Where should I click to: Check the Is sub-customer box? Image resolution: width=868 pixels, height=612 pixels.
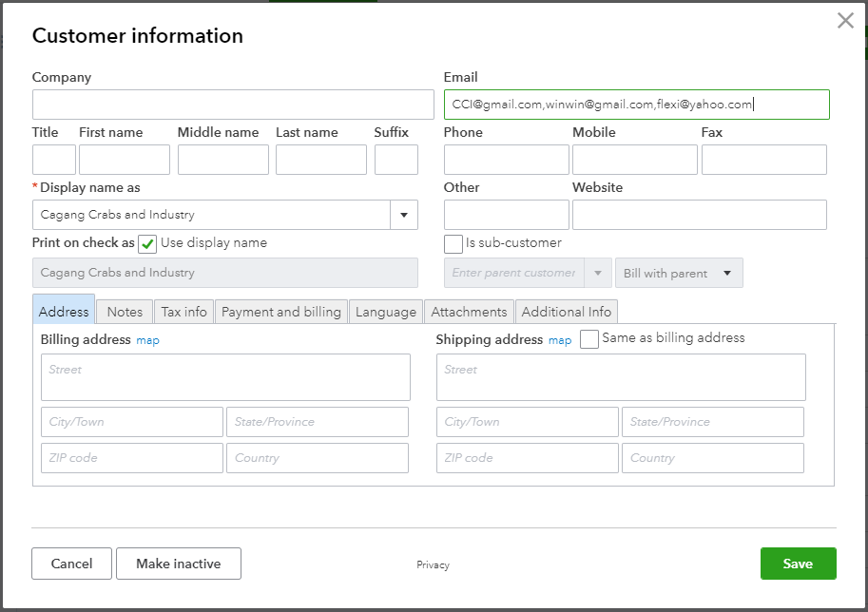pyautogui.click(x=453, y=244)
